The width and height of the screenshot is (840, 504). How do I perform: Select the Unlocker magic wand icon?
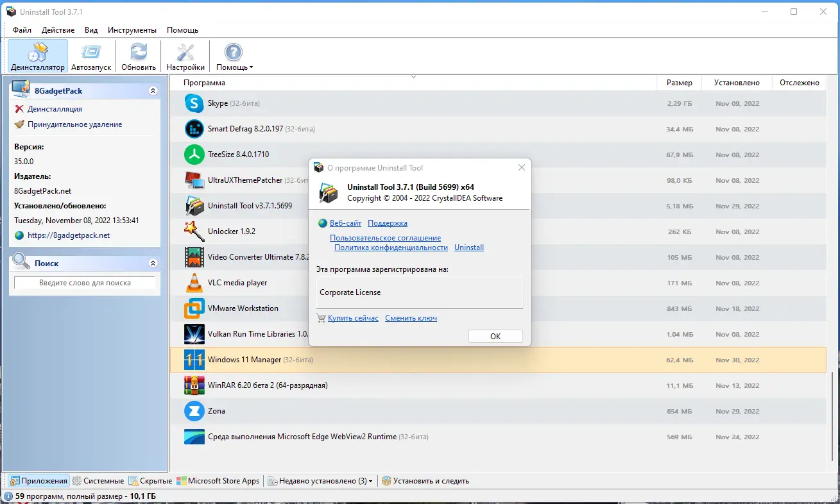pos(194,231)
